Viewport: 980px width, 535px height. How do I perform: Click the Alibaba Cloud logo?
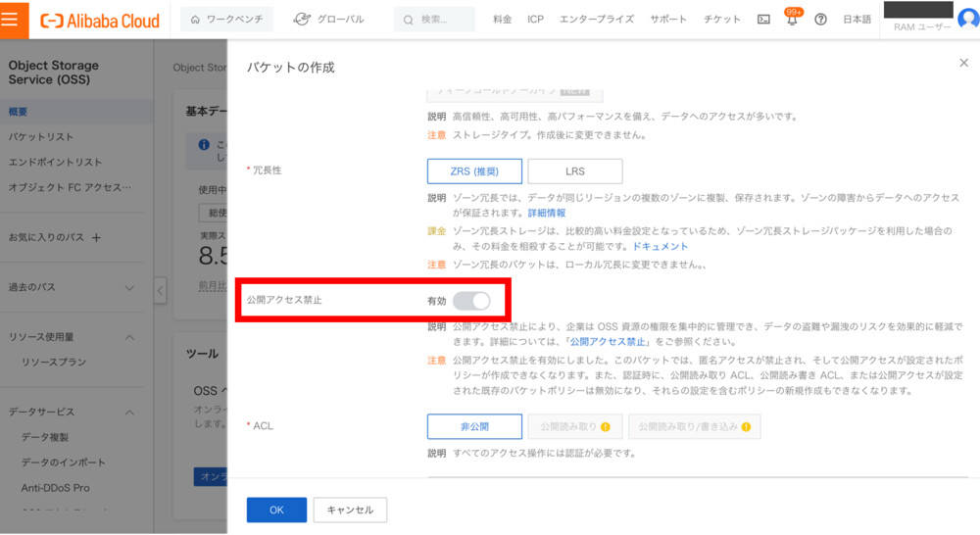(99, 20)
